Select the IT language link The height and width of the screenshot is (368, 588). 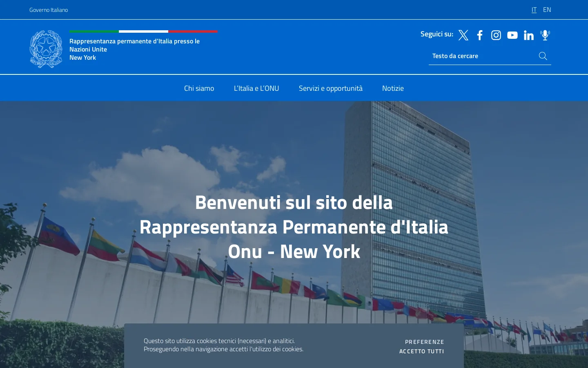(x=534, y=10)
